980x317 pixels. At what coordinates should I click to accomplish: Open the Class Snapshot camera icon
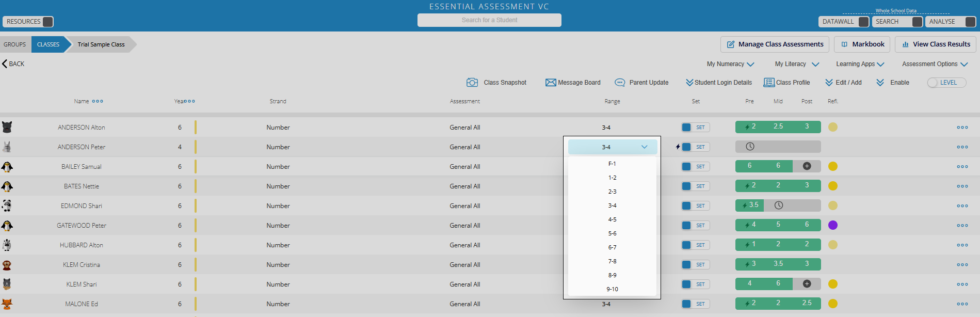click(472, 83)
